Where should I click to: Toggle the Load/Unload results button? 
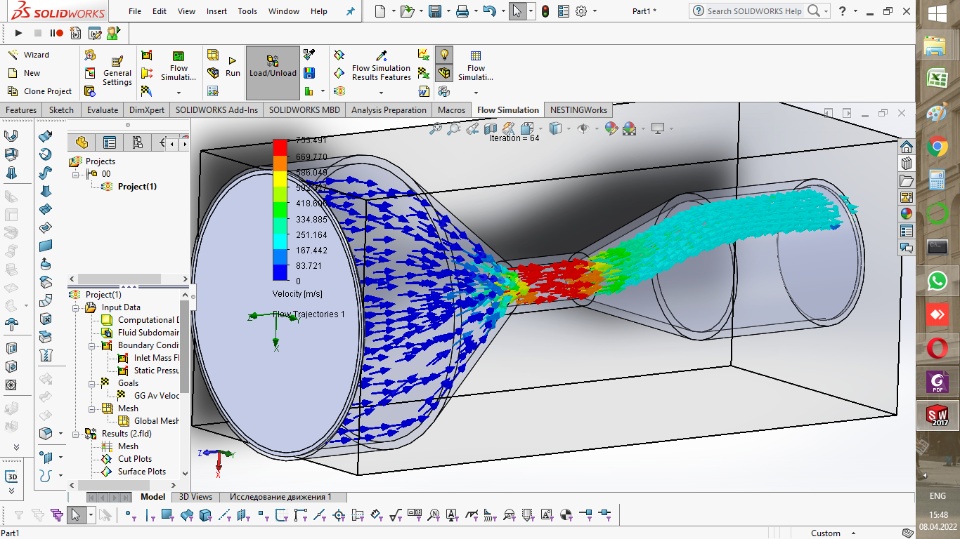click(x=272, y=66)
